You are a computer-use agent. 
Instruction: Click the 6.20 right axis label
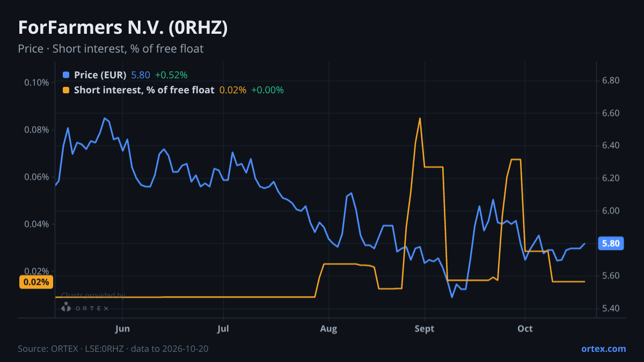[x=611, y=178]
